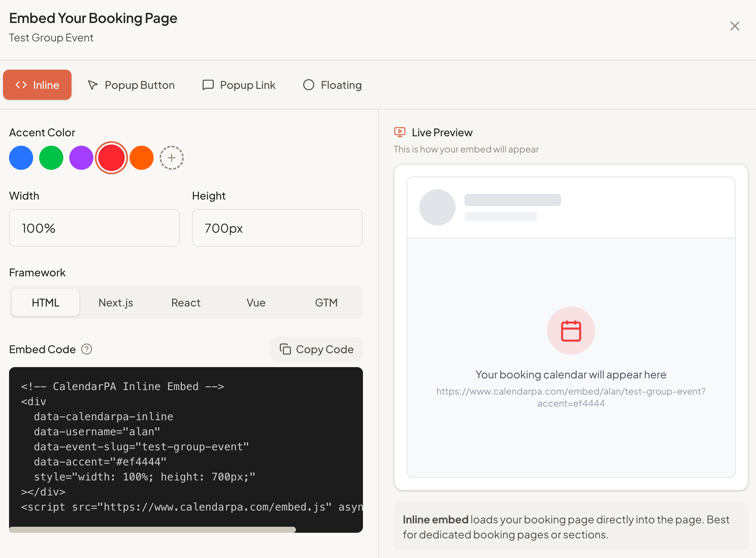Image resolution: width=756 pixels, height=558 pixels.
Task: Select the green accent color
Action: [51, 158]
